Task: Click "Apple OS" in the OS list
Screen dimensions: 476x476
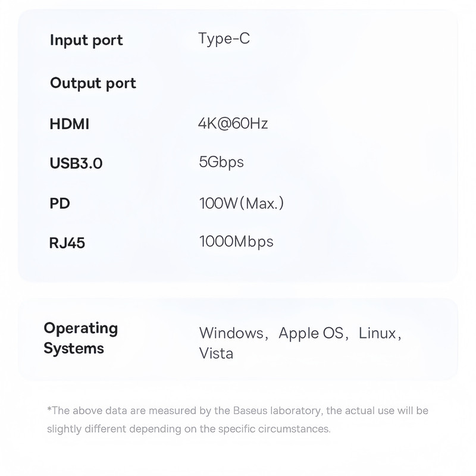Action: pyautogui.click(x=311, y=333)
